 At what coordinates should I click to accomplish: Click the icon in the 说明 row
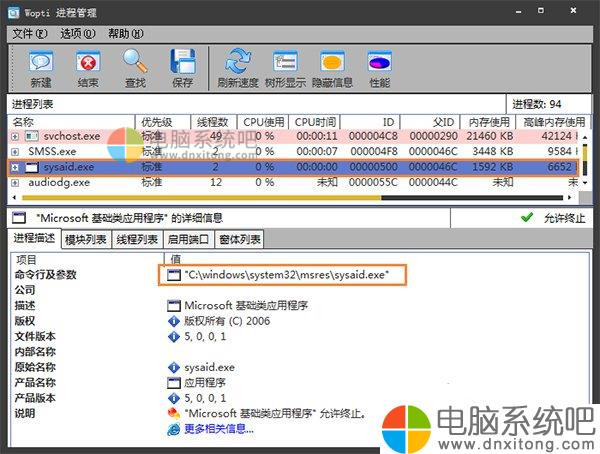pyautogui.click(x=174, y=413)
